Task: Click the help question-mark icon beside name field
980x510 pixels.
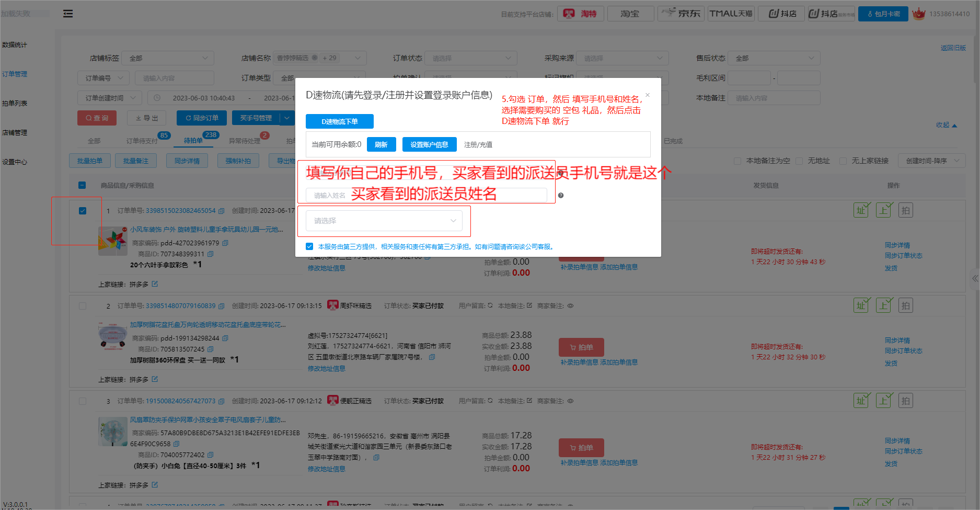Action: click(x=561, y=195)
